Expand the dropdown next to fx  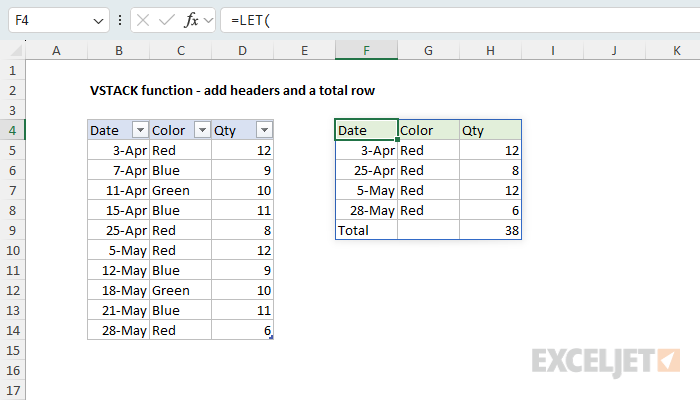(x=208, y=20)
